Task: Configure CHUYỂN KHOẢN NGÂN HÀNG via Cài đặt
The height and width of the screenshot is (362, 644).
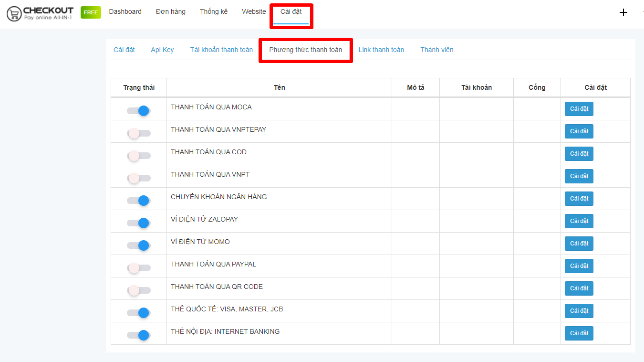Action: click(579, 199)
